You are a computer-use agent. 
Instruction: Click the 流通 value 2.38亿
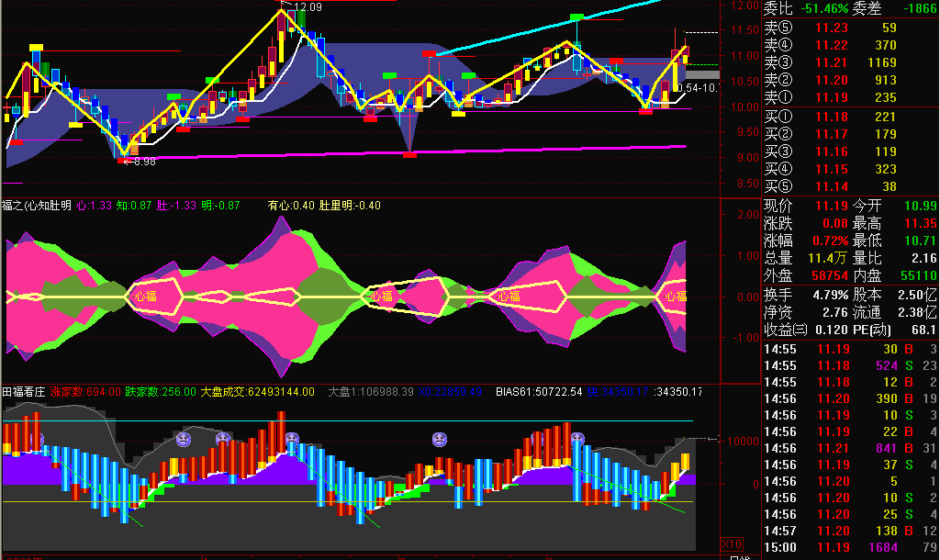[917, 312]
